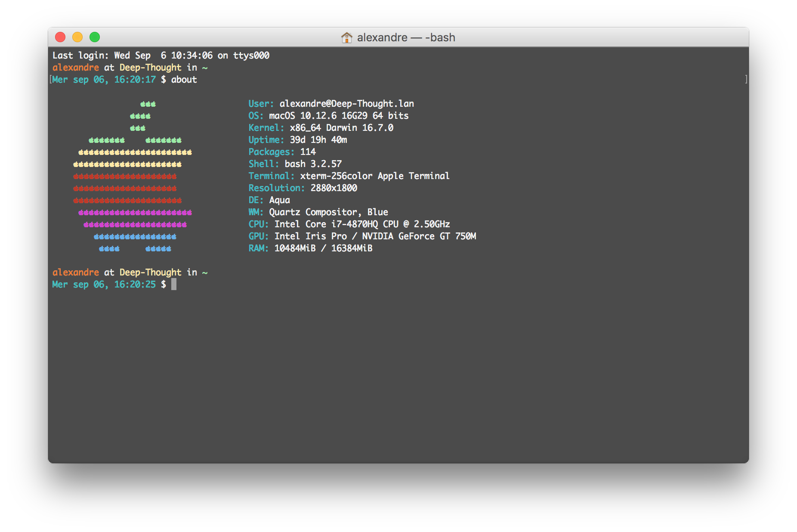Click the 'User:' label in system info
This screenshot has width=797, height=532.
click(261, 104)
